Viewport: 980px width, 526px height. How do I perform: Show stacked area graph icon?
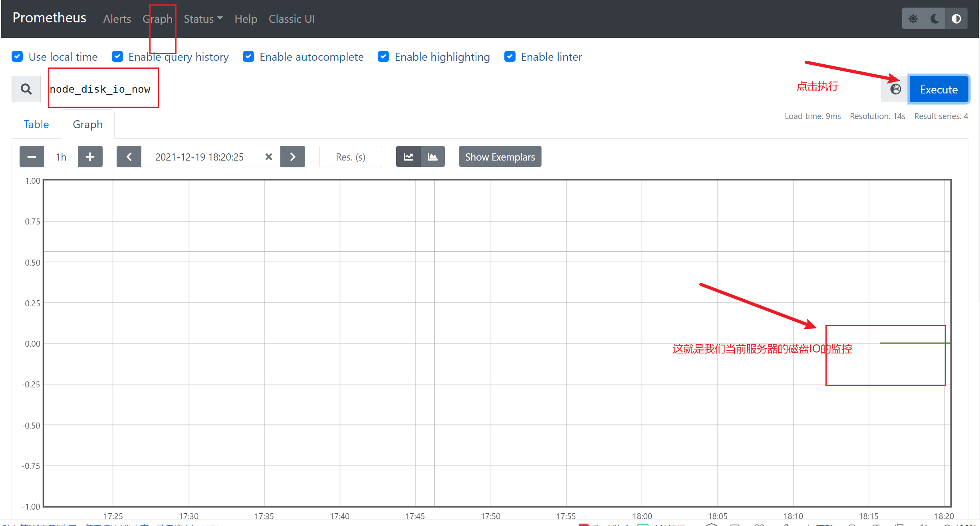point(432,157)
